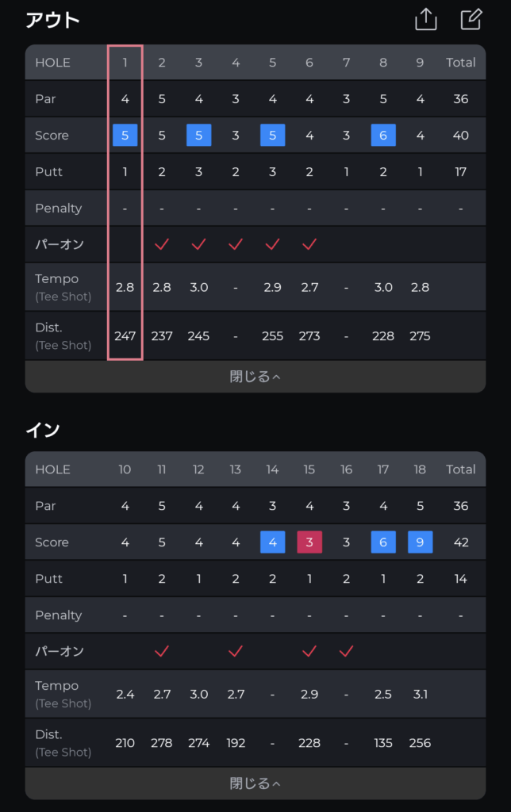This screenshot has width=511, height=812.
Task: Click the par-on checkmark for hole 6
Action: pyautogui.click(x=309, y=244)
